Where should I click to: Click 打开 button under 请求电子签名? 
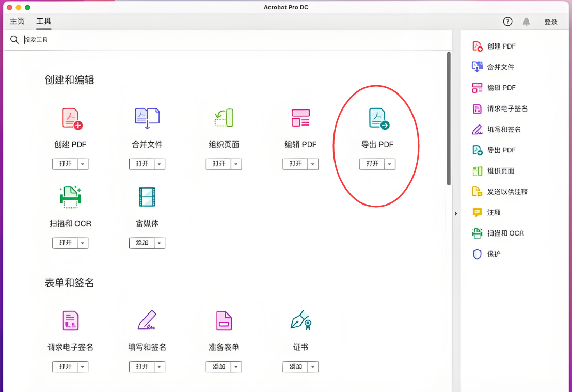click(65, 367)
